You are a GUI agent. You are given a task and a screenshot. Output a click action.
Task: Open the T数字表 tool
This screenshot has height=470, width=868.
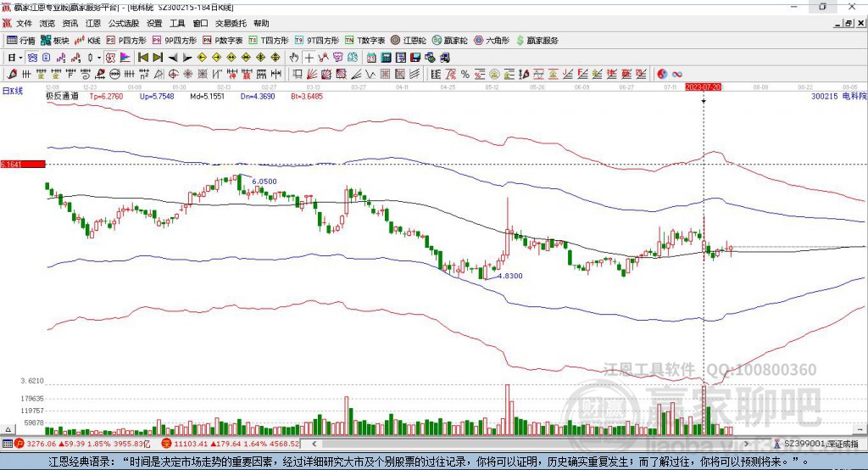364,41
